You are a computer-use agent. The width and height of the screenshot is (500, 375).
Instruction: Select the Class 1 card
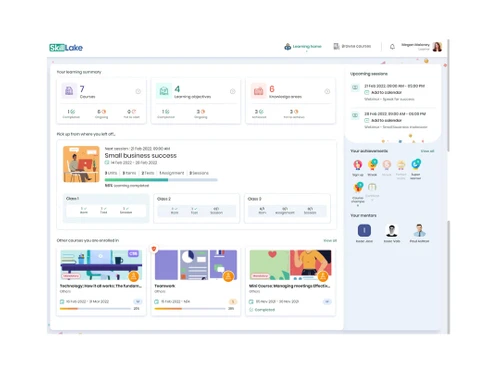pyautogui.click(x=106, y=208)
